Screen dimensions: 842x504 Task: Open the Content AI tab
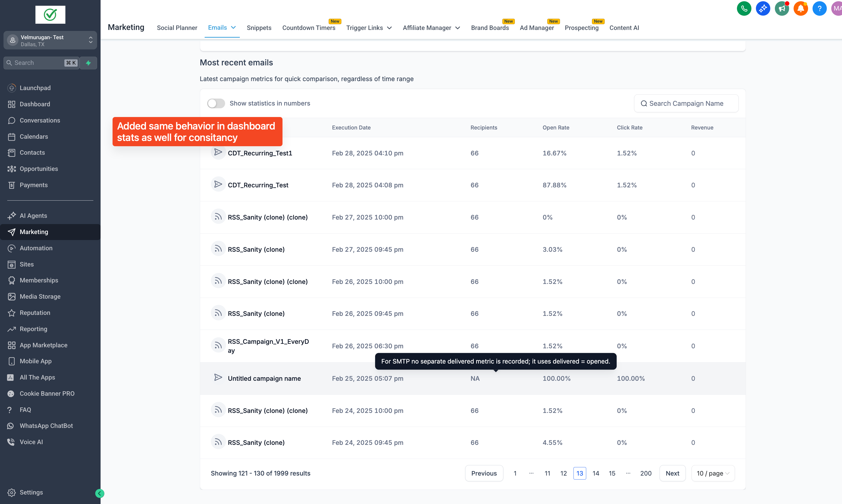pos(624,28)
